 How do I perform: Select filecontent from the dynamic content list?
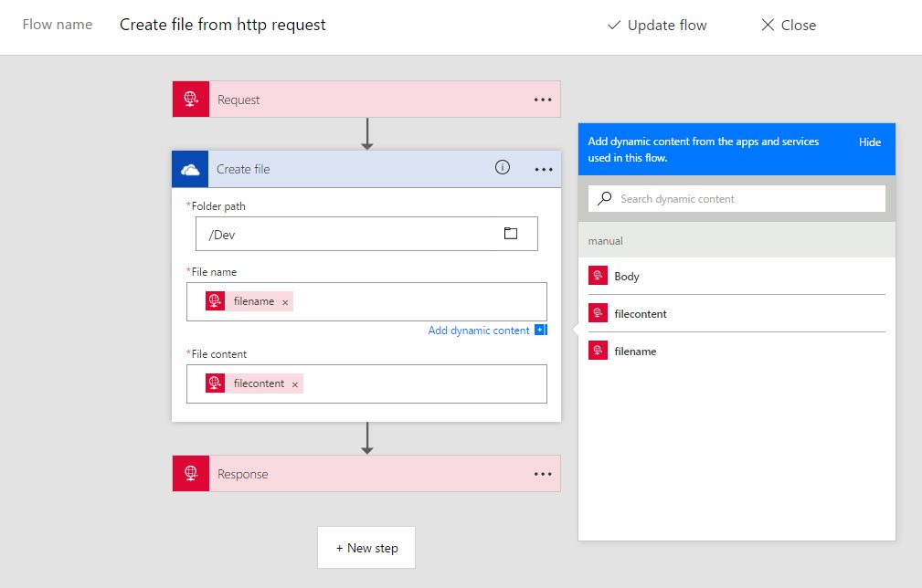640,314
